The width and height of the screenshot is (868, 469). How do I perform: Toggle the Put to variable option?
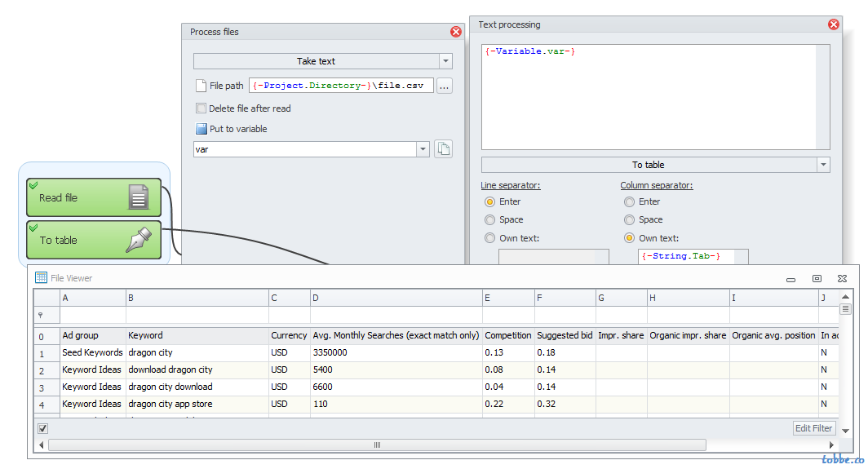tap(201, 128)
